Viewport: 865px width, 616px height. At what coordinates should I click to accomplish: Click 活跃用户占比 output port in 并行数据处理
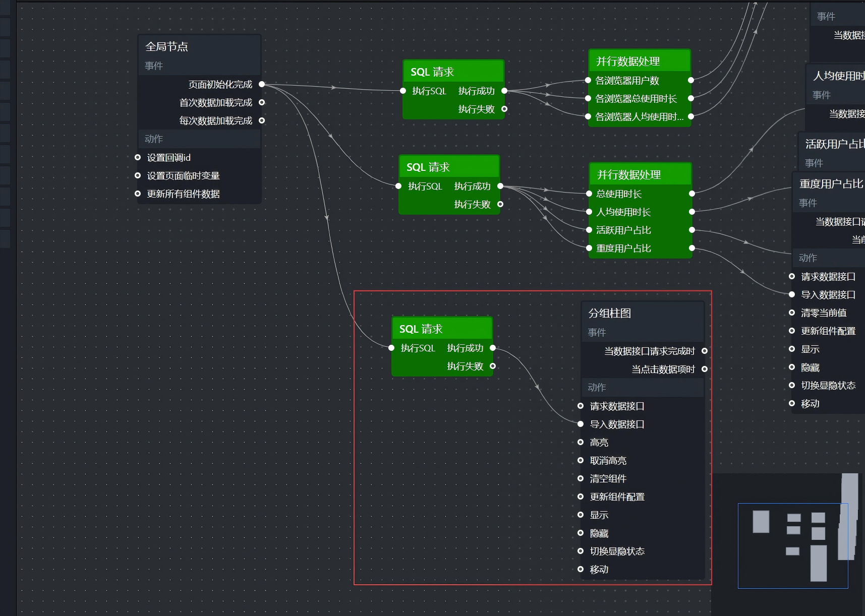pyautogui.click(x=692, y=230)
